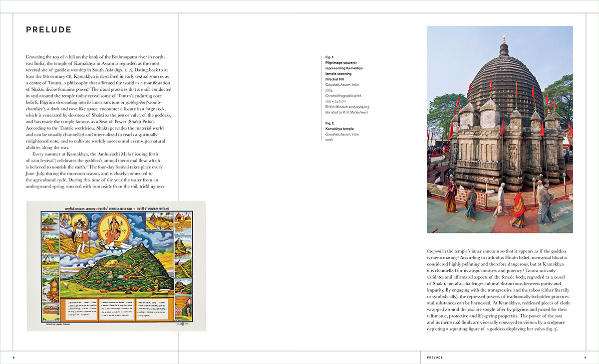Screen dimensions: 599x364
Task: Select the Fig. 1 caption label
Action: pyautogui.click(x=329, y=57)
